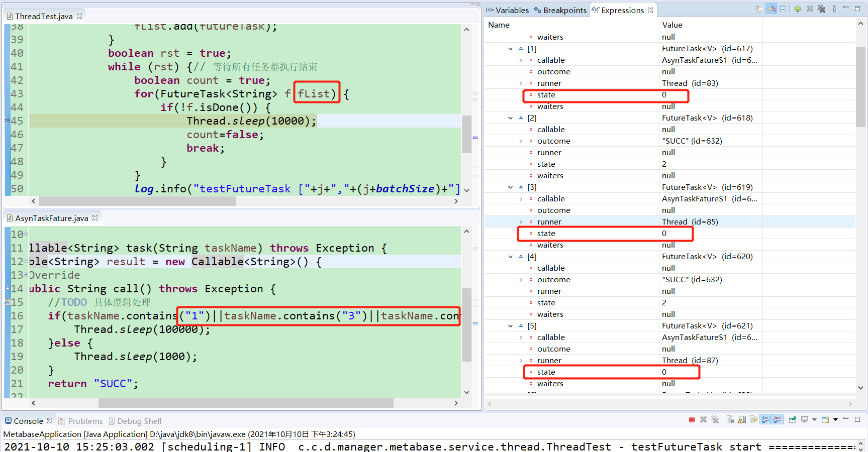The image size is (868, 452).
Task: Expand runner Thread (id=83) node
Action: 521,83
